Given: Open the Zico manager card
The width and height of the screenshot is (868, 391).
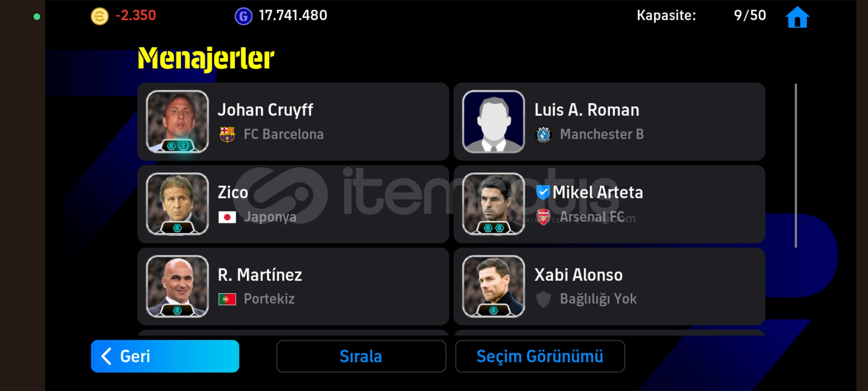Looking at the screenshot, I should click(293, 204).
